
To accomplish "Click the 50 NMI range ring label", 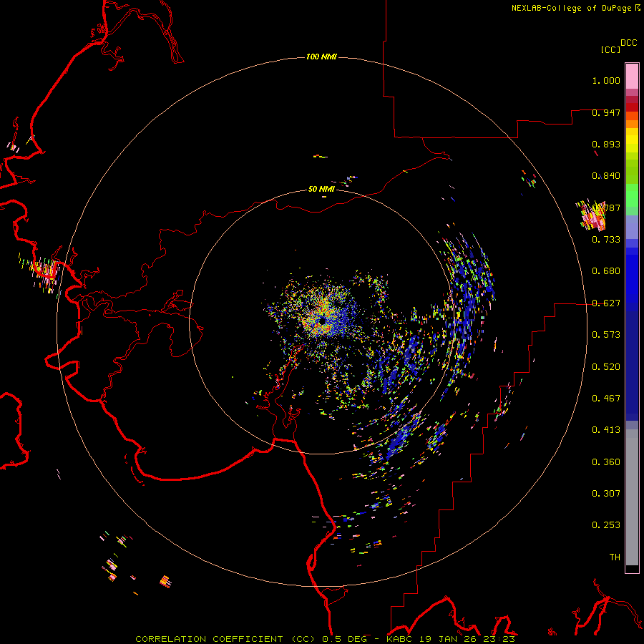I will click(x=321, y=189).
